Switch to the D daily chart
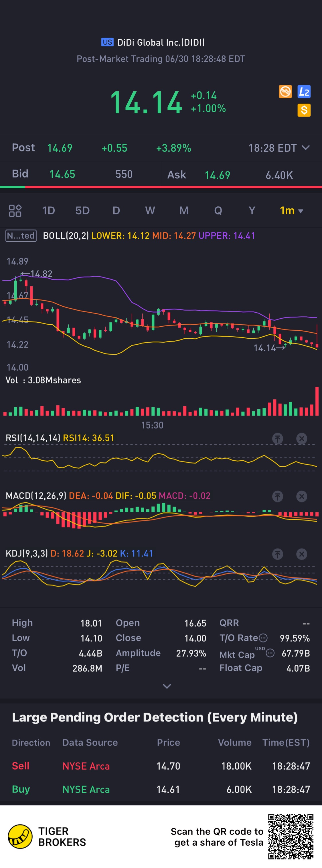 pos(116,211)
